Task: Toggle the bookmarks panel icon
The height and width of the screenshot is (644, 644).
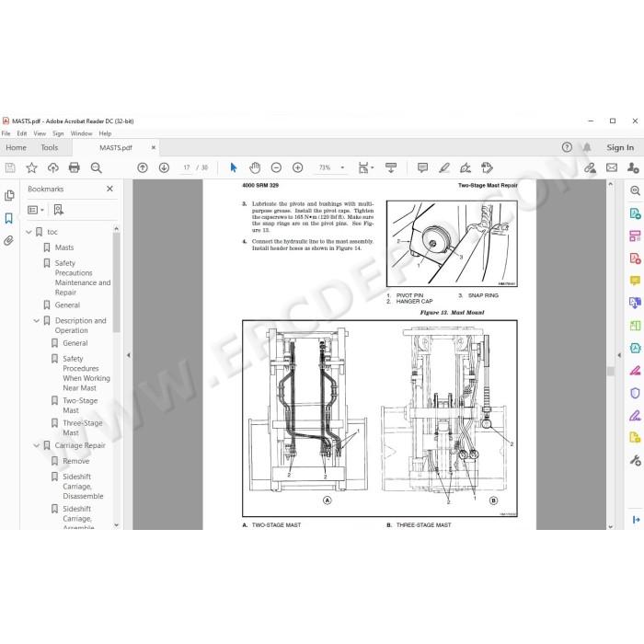Action: click(9, 218)
